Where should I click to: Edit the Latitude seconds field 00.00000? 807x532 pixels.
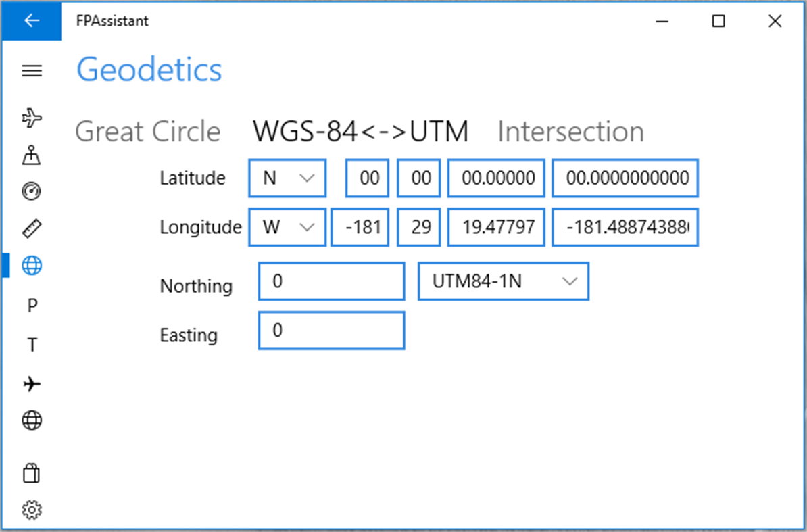coord(496,178)
